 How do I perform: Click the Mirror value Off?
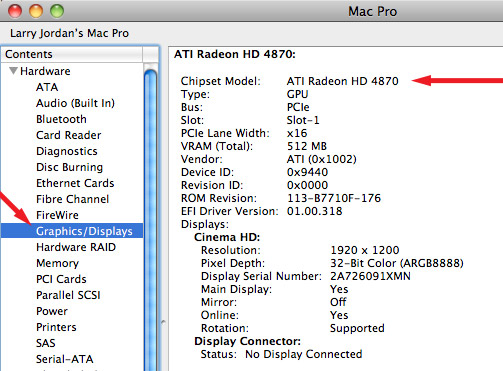tap(338, 302)
